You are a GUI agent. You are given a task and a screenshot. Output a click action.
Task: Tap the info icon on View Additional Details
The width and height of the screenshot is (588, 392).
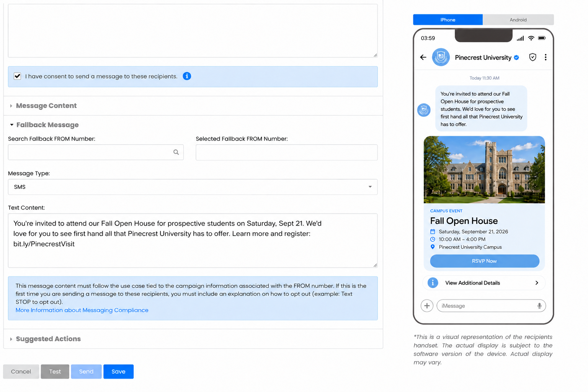[433, 283]
